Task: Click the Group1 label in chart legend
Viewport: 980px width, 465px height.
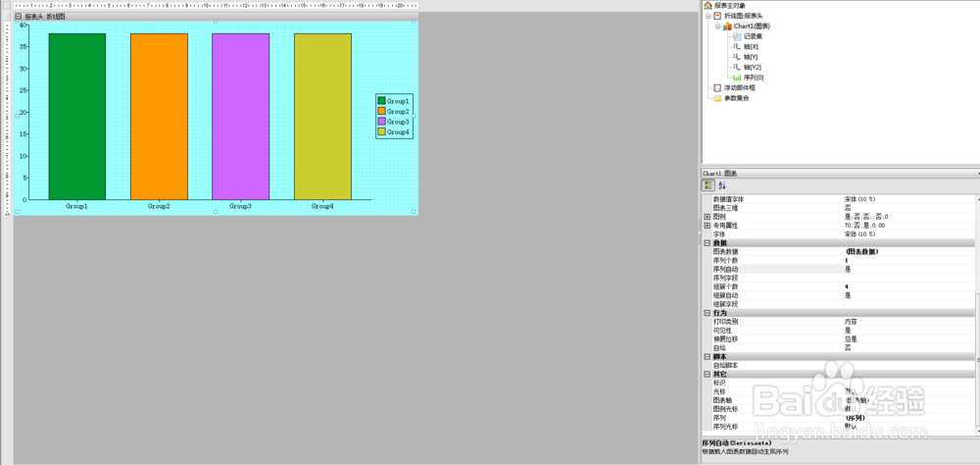Action: pyautogui.click(x=398, y=101)
